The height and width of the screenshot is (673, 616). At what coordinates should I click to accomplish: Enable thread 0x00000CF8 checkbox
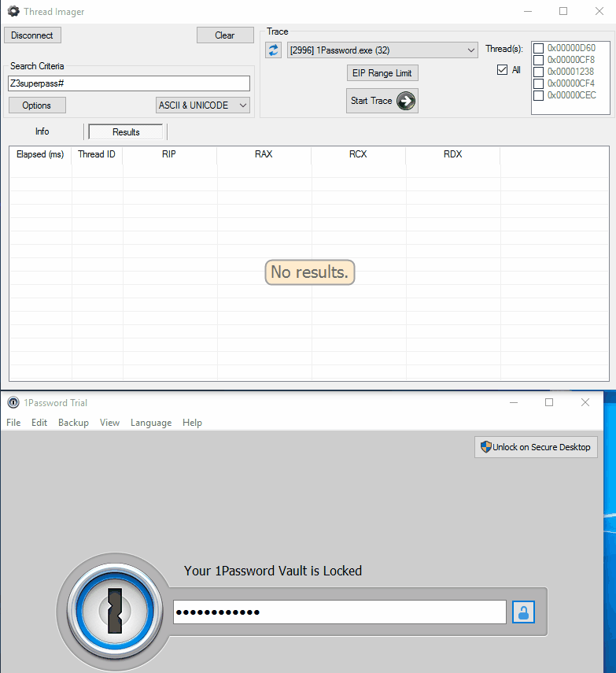(x=538, y=60)
